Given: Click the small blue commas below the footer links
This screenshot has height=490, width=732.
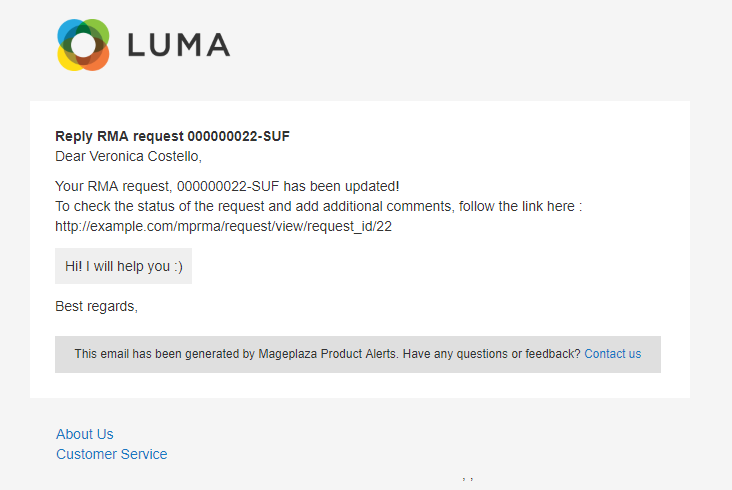Looking at the screenshot, I should click(x=467, y=478).
